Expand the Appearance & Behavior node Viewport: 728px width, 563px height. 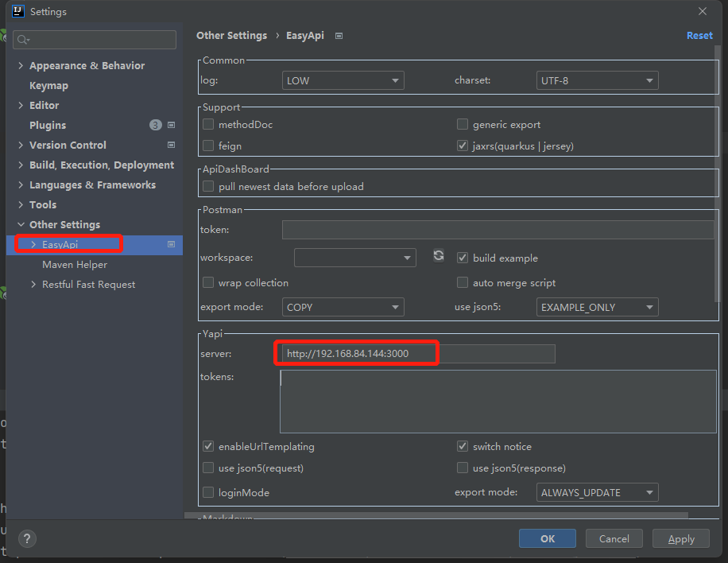pyautogui.click(x=21, y=65)
